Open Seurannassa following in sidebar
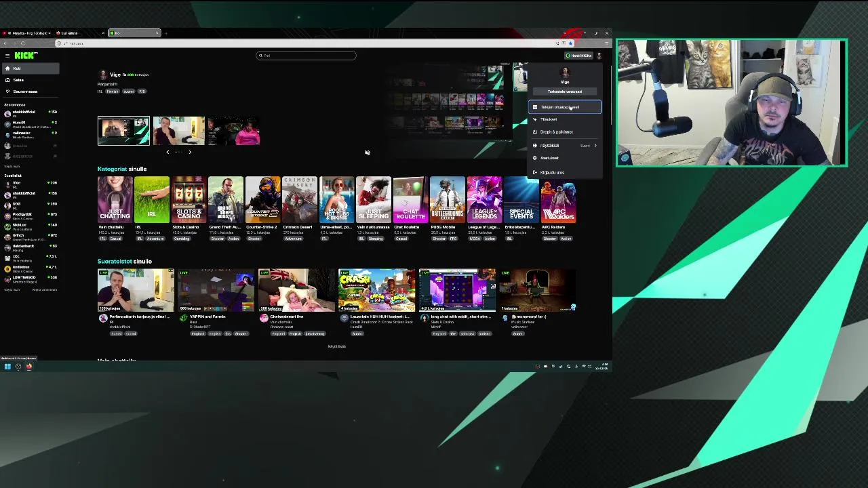The height and width of the screenshot is (488, 868). coord(30,91)
